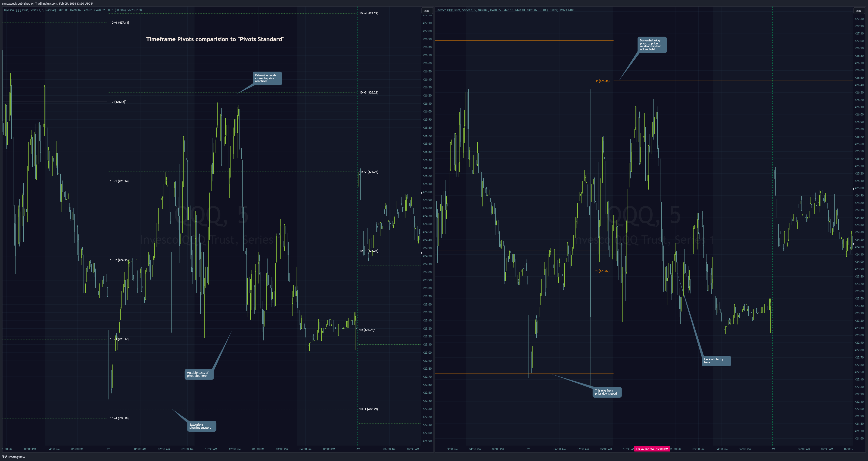Viewport: 868px width, 461px height.
Task: Click the TradingView logo at bottom left
Action: coord(14,457)
